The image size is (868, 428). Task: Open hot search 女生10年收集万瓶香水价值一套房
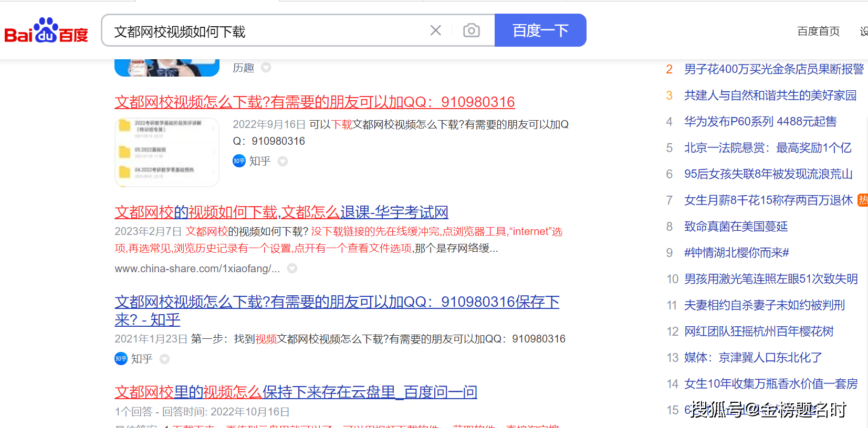pyautogui.click(x=771, y=384)
